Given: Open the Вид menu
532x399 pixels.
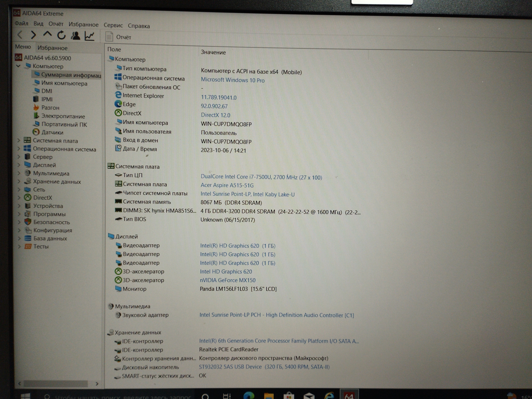Looking at the screenshot, I should (x=39, y=24).
